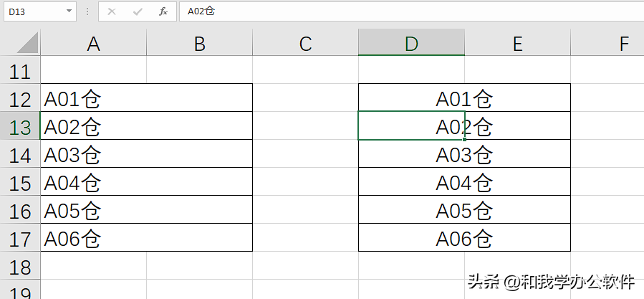Image resolution: width=644 pixels, height=299 pixels.
Task: Click cell A15 containing A04仓
Action: pos(146,182)
